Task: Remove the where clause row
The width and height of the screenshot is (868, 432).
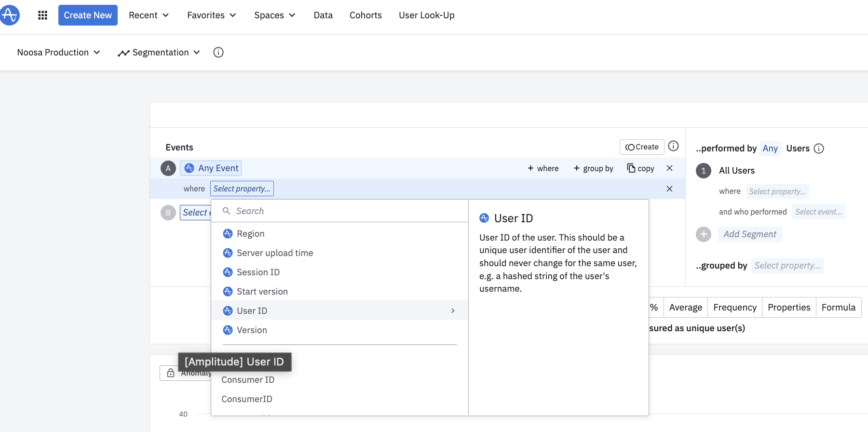Action: 669,189
